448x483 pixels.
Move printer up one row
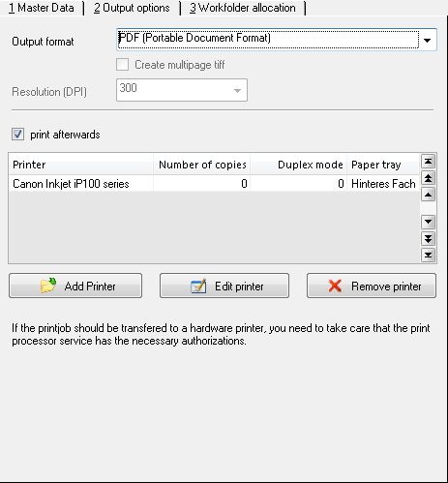pyautogui.click(x=428, y=195)
